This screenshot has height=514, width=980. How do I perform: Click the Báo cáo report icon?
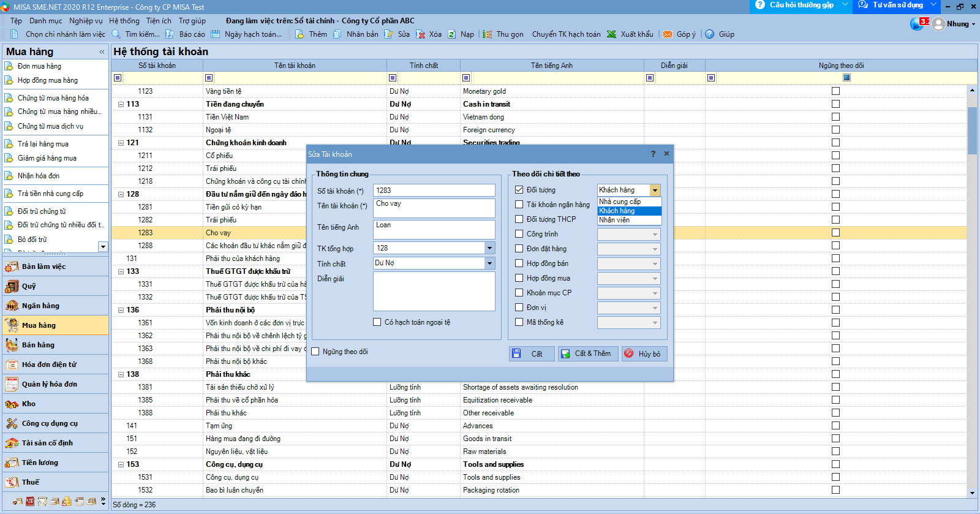(170, 34)
